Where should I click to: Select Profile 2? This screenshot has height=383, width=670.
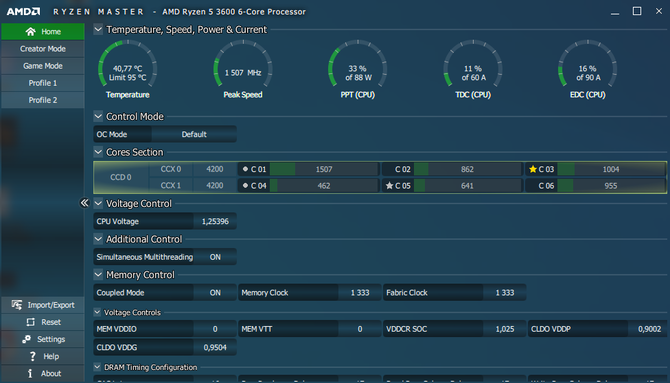click(43, 100)
